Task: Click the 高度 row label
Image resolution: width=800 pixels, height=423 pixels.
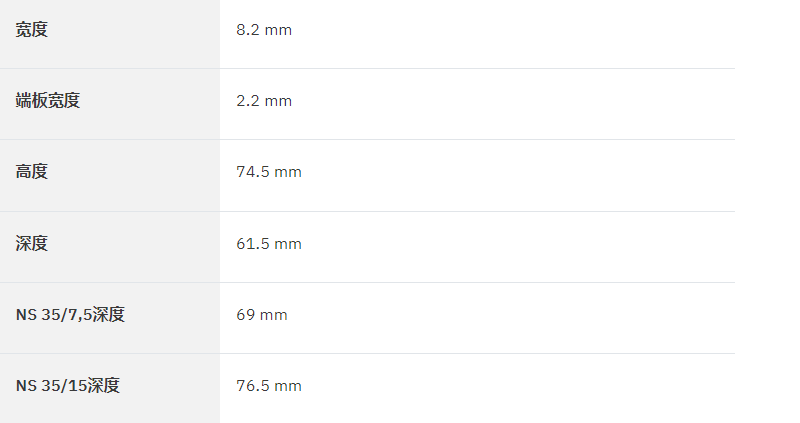Action: click(32, 171)
